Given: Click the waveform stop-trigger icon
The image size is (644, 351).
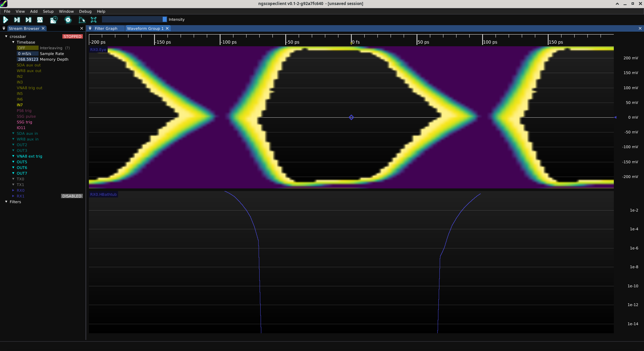Looking at the screenshot, I should pyautogui.click(x=40, y=20).
